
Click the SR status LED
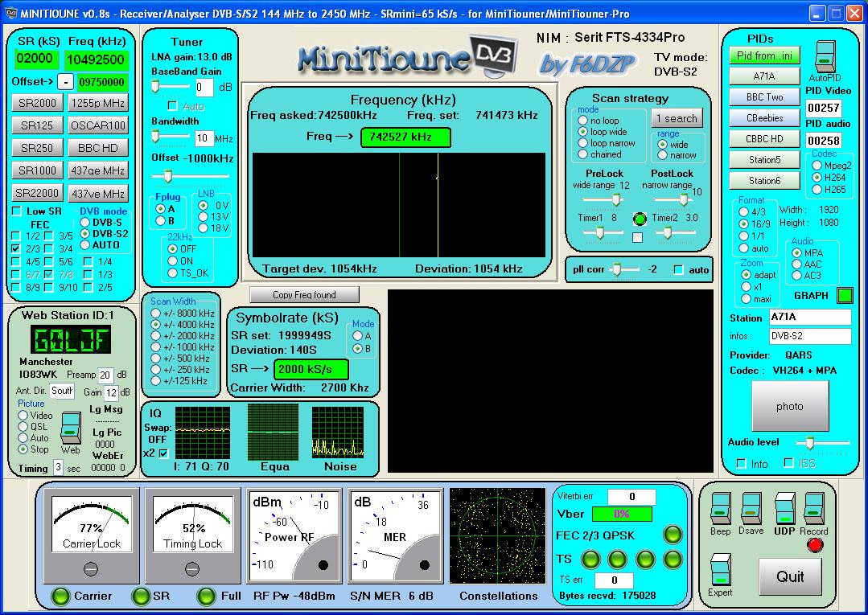(141, 597)
